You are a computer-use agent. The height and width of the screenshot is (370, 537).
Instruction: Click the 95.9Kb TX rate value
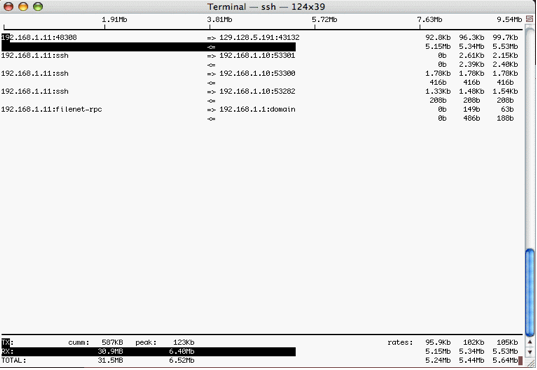pos(438,342)
